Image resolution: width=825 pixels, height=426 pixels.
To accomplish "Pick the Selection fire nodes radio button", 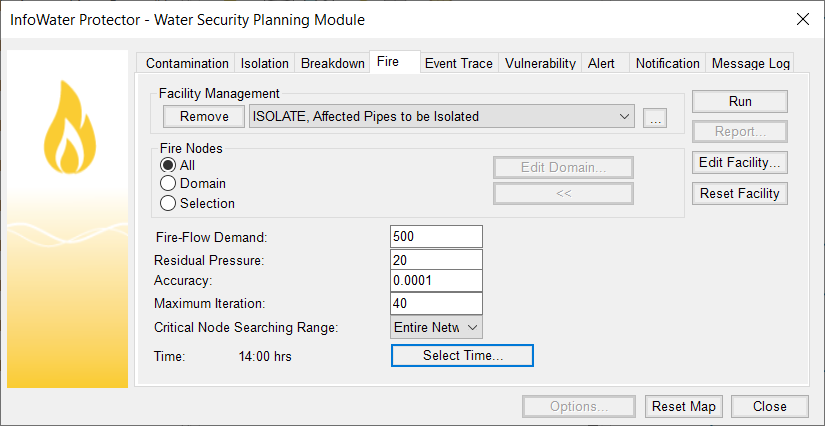I will (x=168, y=203).
